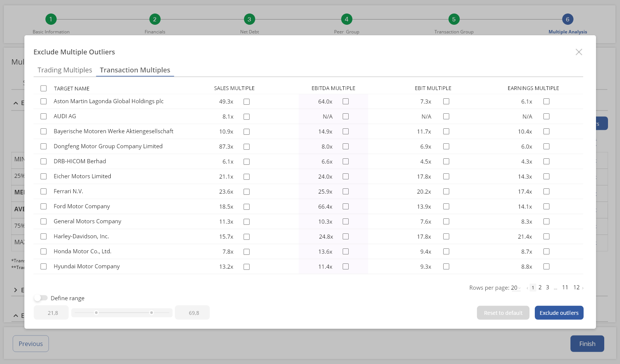
Task: Go to step 2 Financials circle
Action: pyautogui.click(x=155, y=19)
